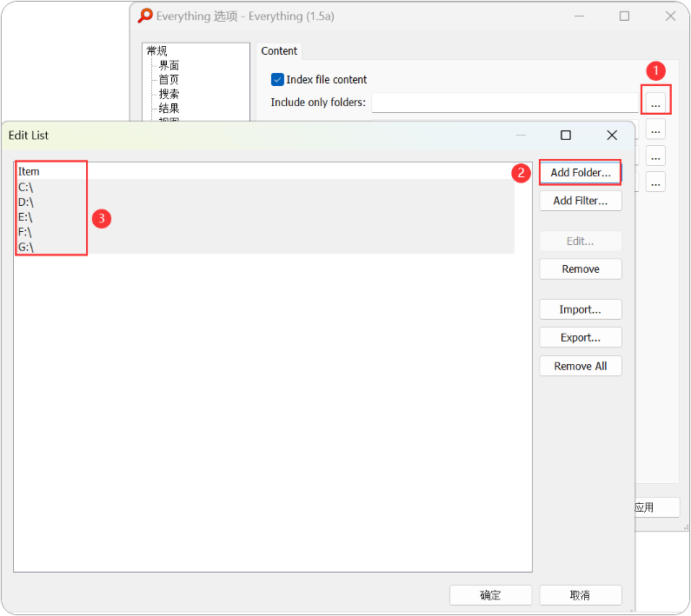Click the Import... button
The width and height of the screenshot is (691, 616).
point(580,309)
